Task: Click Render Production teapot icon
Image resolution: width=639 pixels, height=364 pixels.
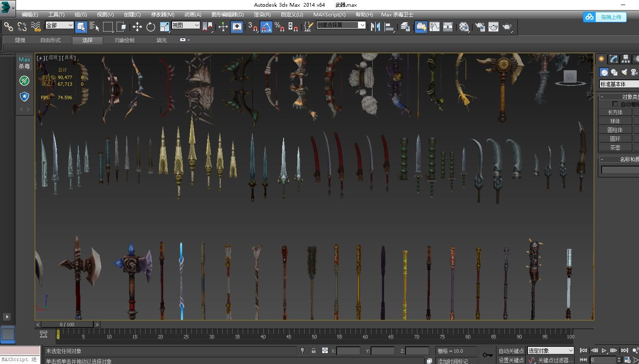Action: click(x=507, y=27)
